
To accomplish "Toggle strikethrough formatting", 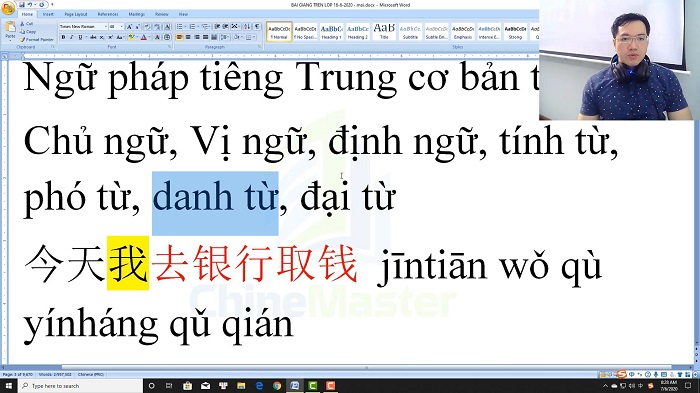I will [93, 37].
